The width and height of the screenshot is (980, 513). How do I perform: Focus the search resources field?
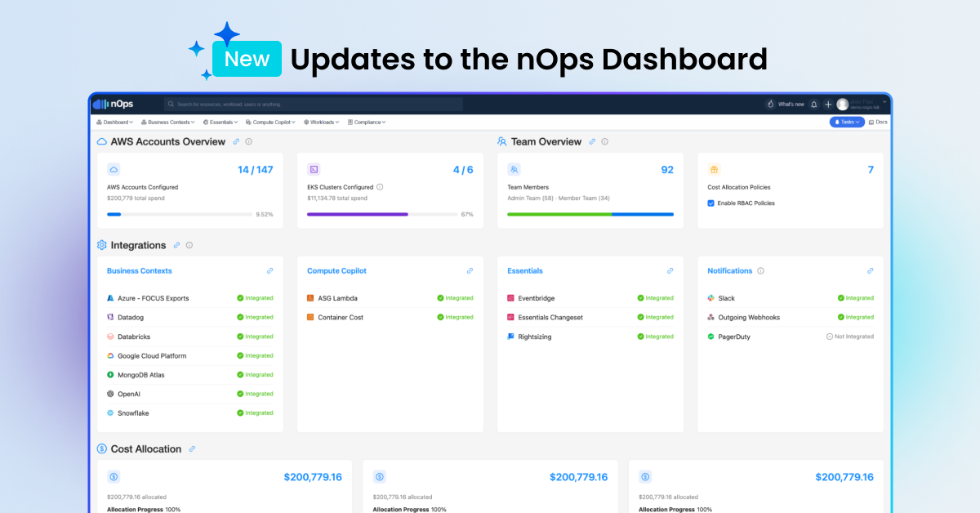tap(313, 105)
